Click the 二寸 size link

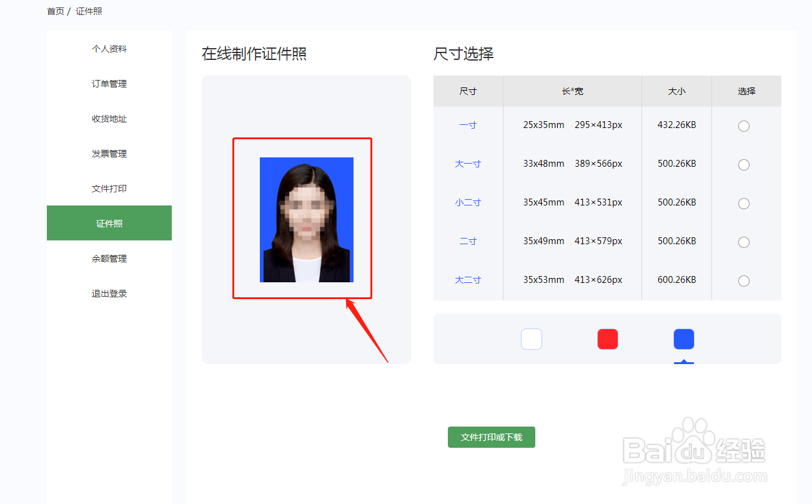point(468,241)
